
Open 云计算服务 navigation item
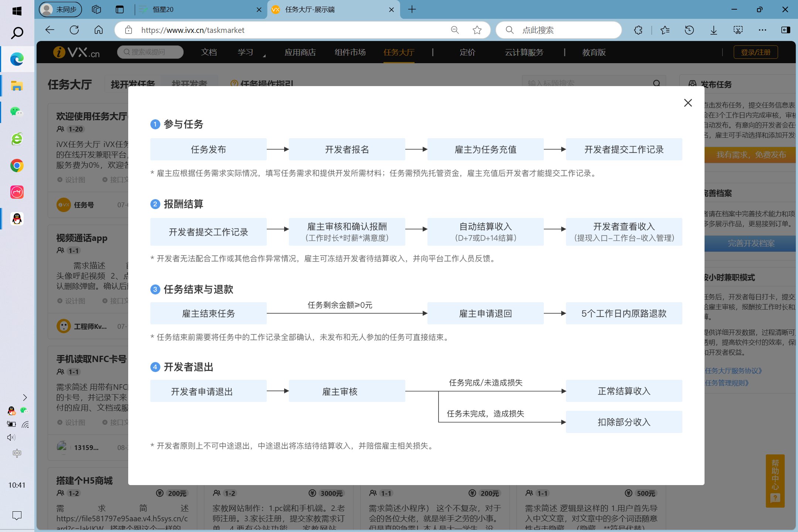click(524, 52)
